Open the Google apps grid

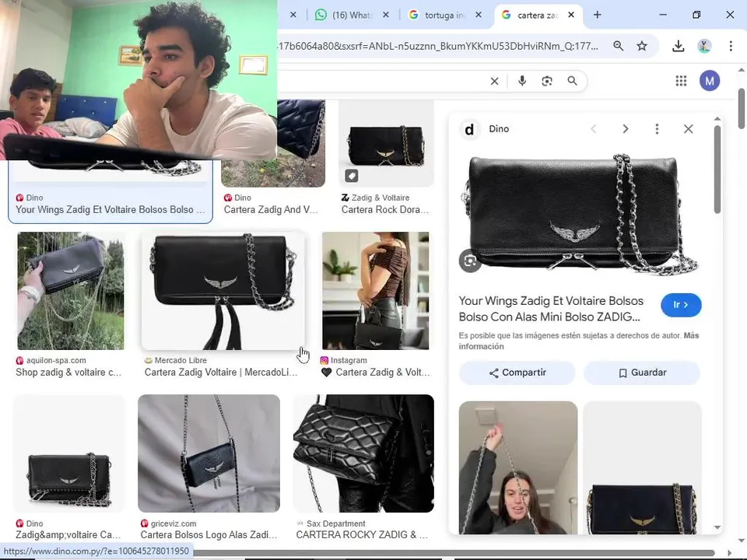click(x=681, y=81)
